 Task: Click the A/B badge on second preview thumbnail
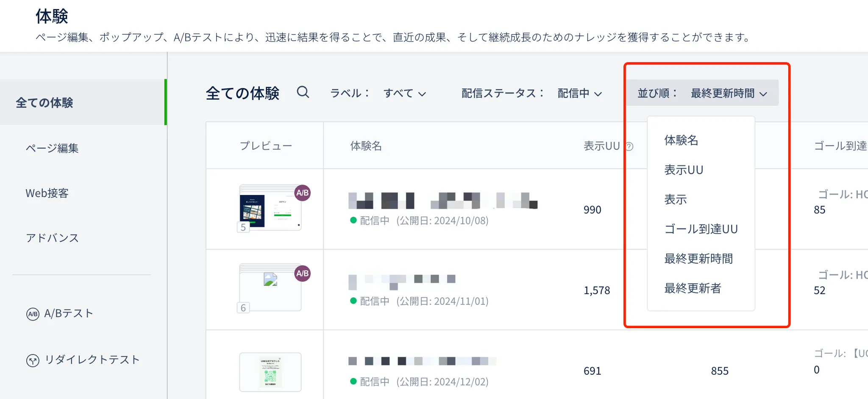click(x=302, y=273)
